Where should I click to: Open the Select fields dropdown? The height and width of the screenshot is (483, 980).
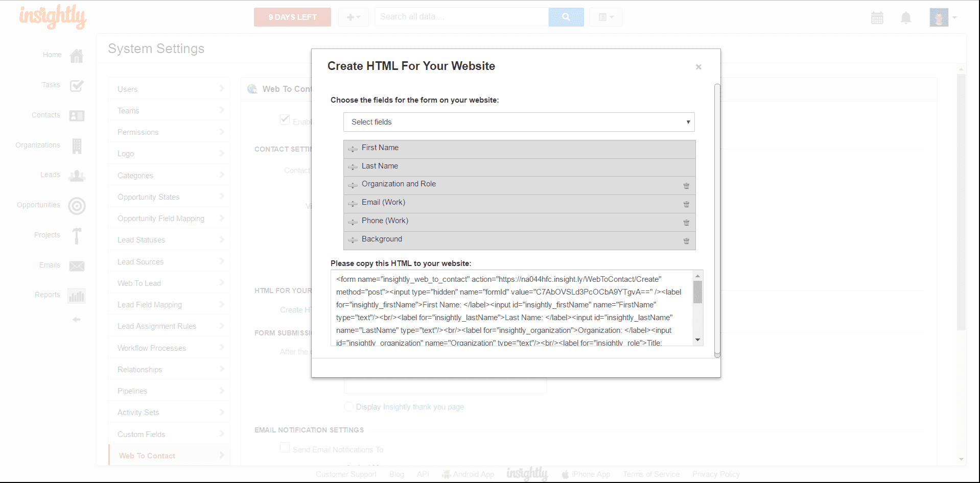click(519, 122)
